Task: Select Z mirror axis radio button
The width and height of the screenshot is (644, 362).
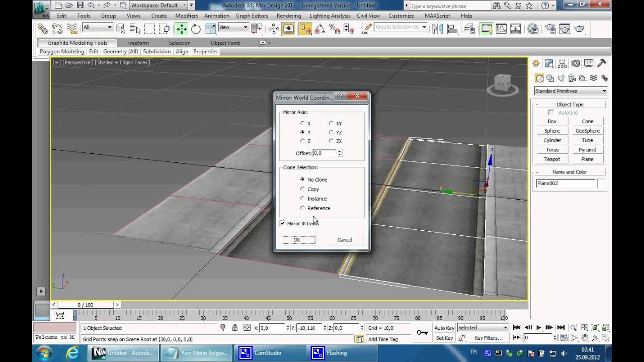Action: pos(302,141)
